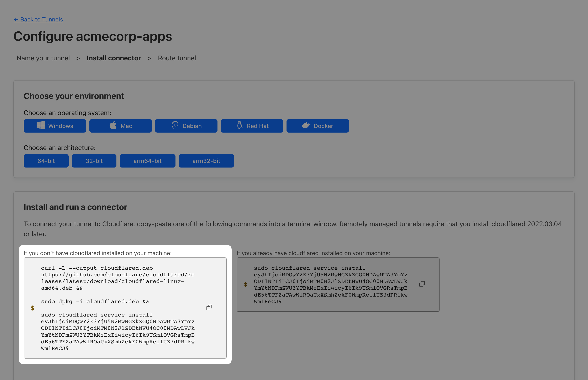
Task: Pick Debian operating system
Action: (186, 126)
